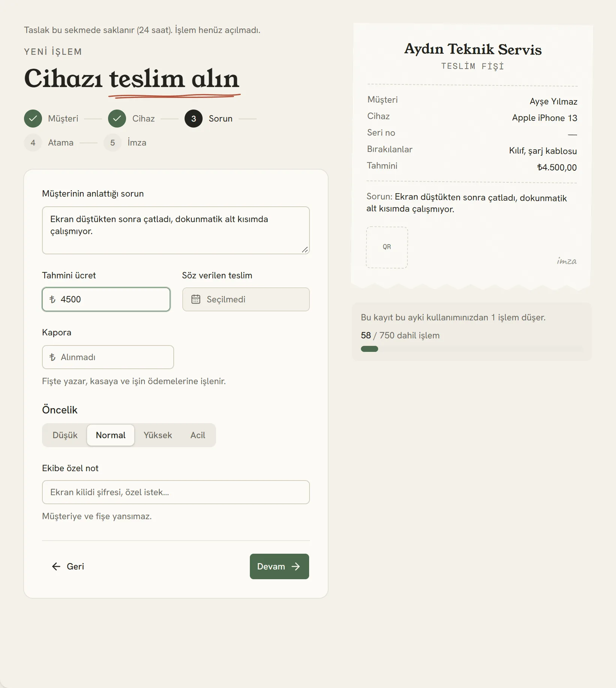Image resolution: width=616 pixels, height=688 pixels.
Task: Click the 'Seri no' row on receipt
Action: pos(472,133)
